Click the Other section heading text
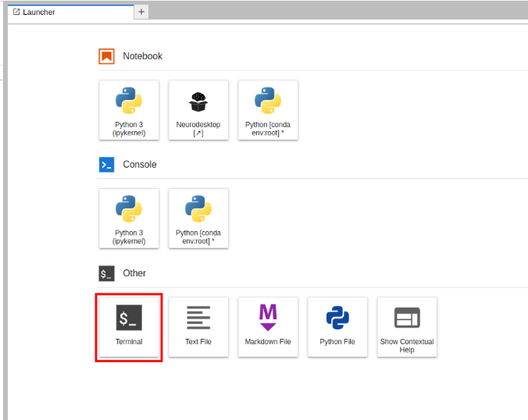528x420 pixels. pos(134,273)
